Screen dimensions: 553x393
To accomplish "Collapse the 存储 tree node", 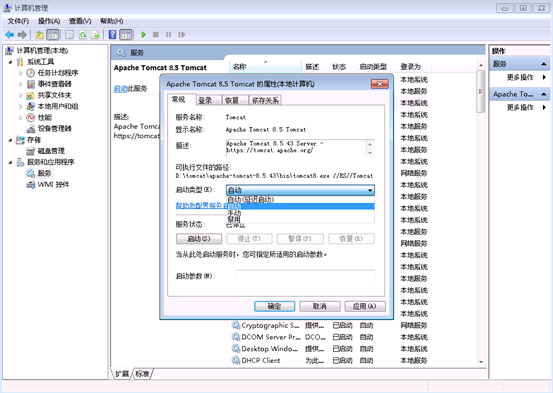I will click(11, 140).
